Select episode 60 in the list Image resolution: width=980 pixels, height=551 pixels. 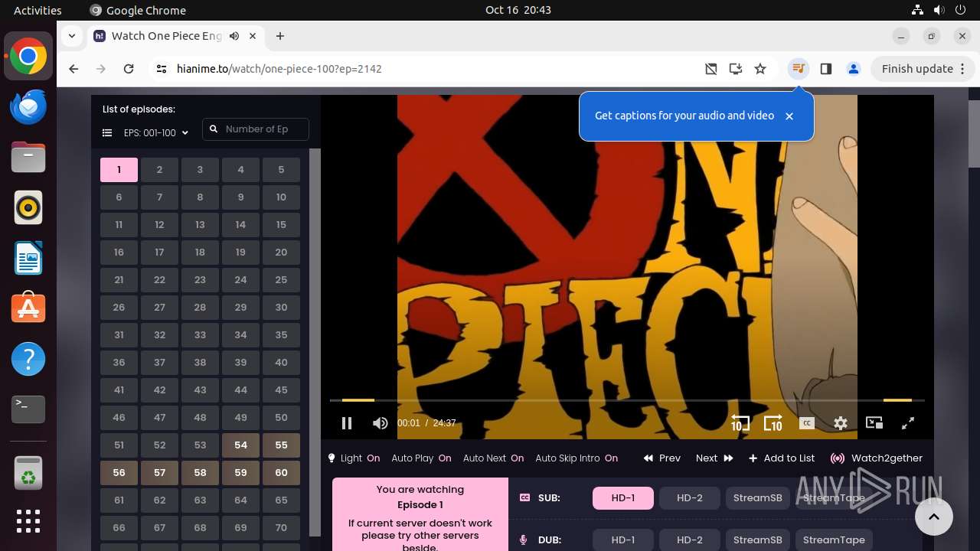[281, 473]
